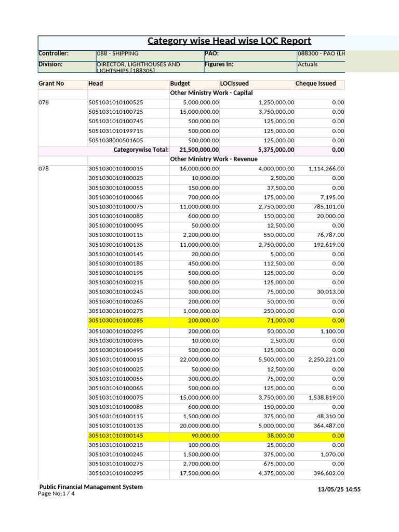The image size is (399, 532).
Task: Select highlighted head code 3051031010100145
Action: tap(116, 436)
